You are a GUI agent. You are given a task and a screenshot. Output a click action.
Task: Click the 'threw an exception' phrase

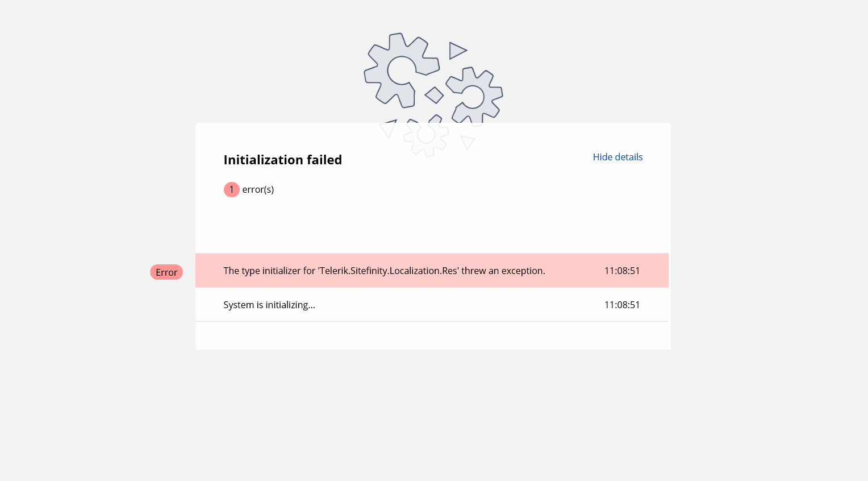tap(503, 271)
